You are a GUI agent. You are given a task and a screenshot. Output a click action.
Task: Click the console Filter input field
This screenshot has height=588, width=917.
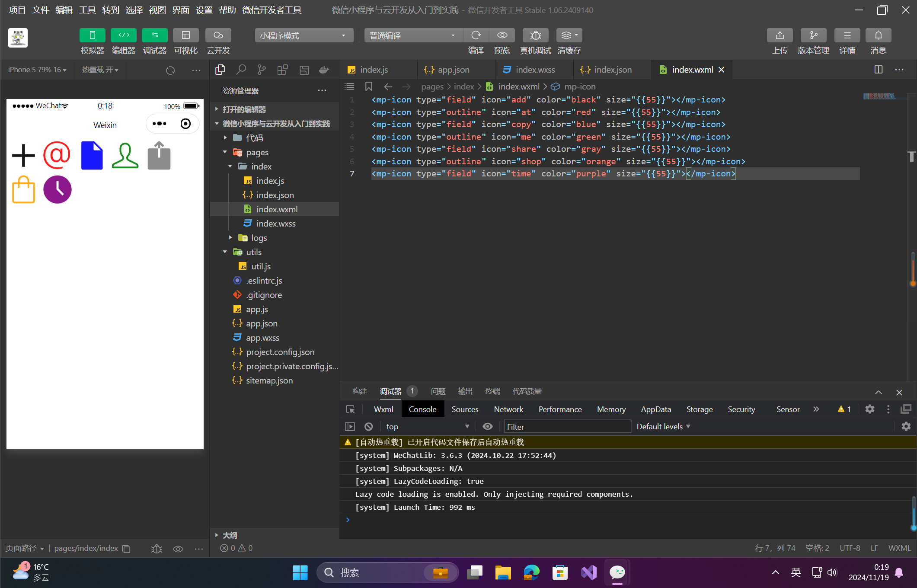[x=566, y=427]
